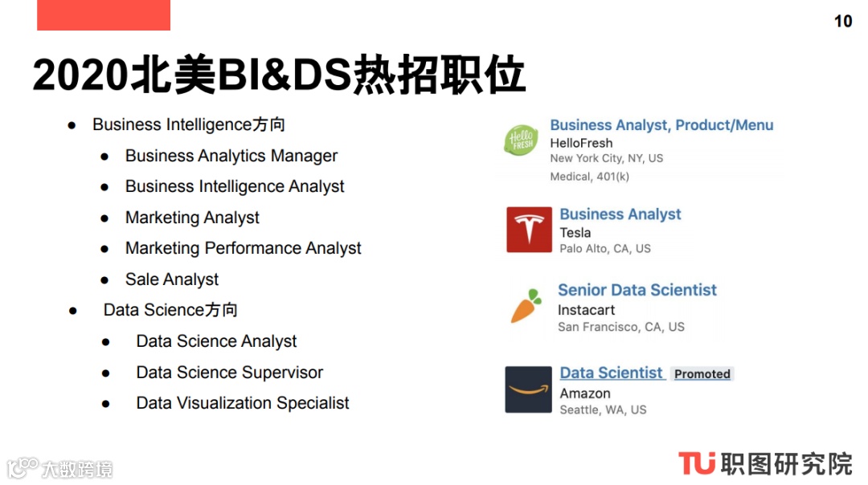Click the slide number 10

(843, 22)
